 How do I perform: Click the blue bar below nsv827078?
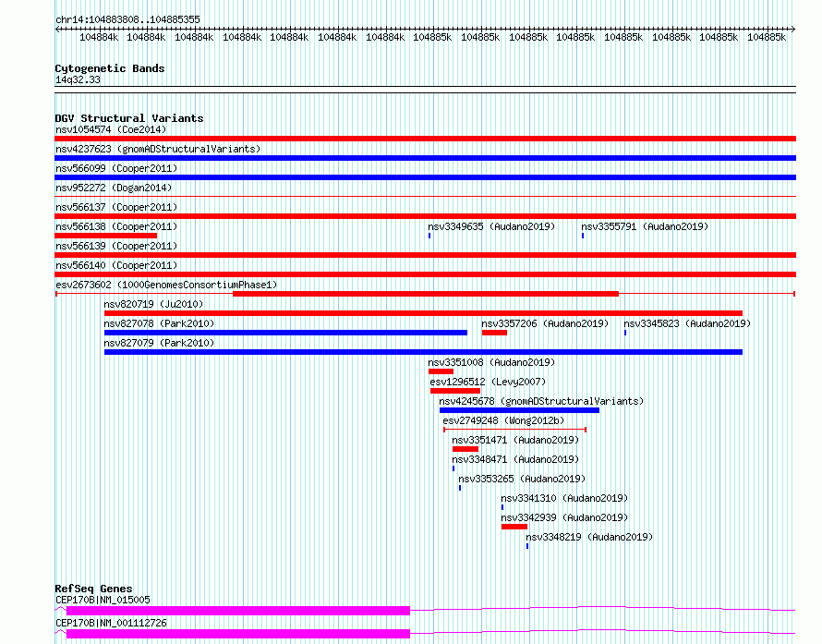point(285,333)
